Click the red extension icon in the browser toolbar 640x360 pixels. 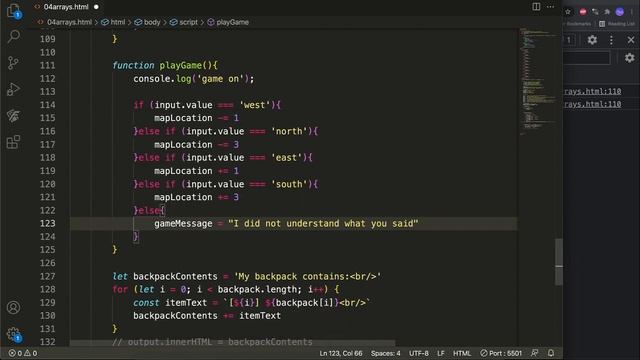tap(583, 12)
